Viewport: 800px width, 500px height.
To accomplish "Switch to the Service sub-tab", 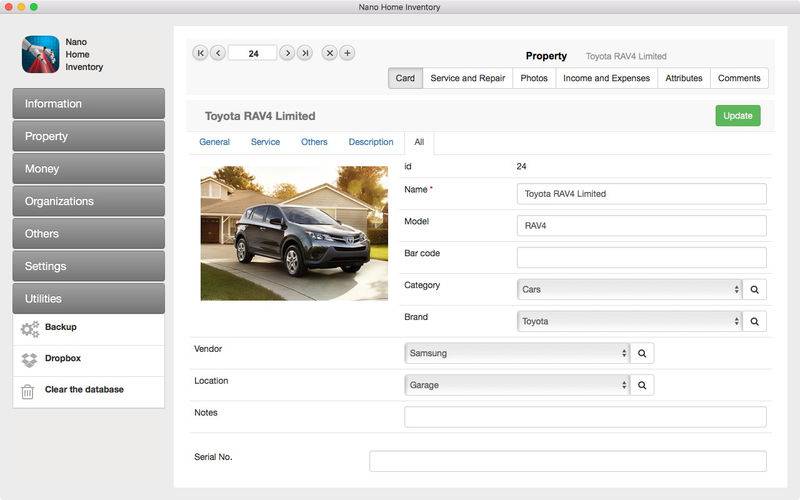I will (265, 142).
